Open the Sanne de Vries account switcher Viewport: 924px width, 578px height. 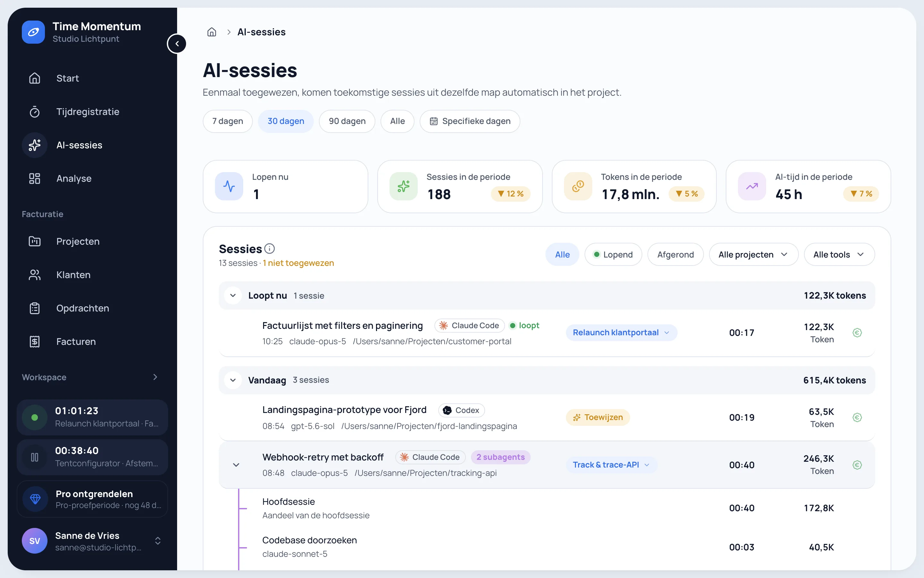pos(158,540)
